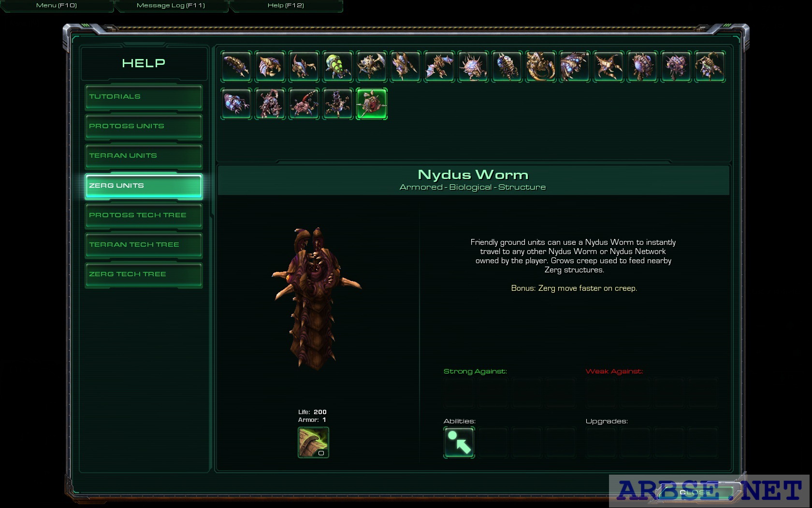Select the Hydralisk unit icon
812x508 pixels.
[x=406, y=66]
